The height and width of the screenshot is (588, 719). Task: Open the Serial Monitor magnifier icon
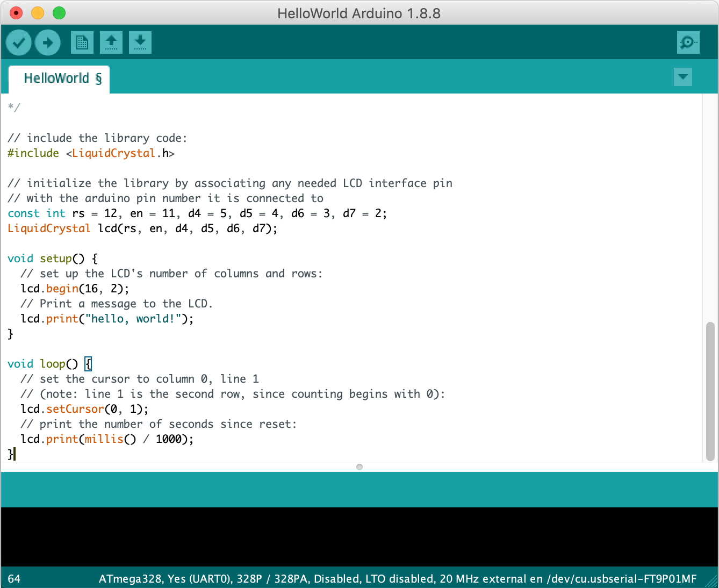coord(688,42)
